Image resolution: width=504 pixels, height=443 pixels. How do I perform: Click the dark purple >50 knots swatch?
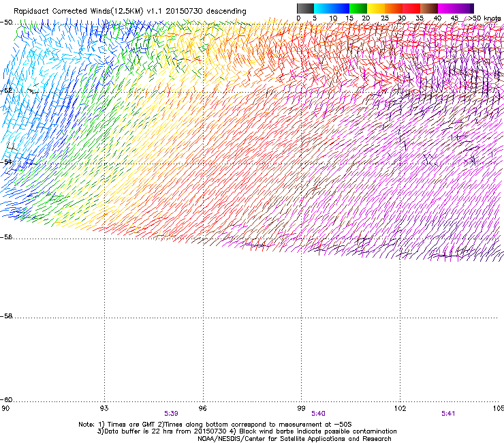472,8
